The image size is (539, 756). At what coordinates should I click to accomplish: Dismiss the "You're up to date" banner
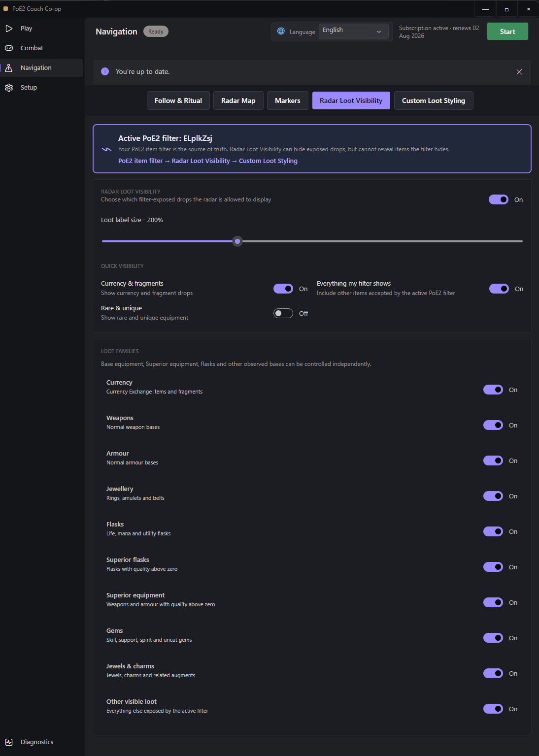pos(519,72)
